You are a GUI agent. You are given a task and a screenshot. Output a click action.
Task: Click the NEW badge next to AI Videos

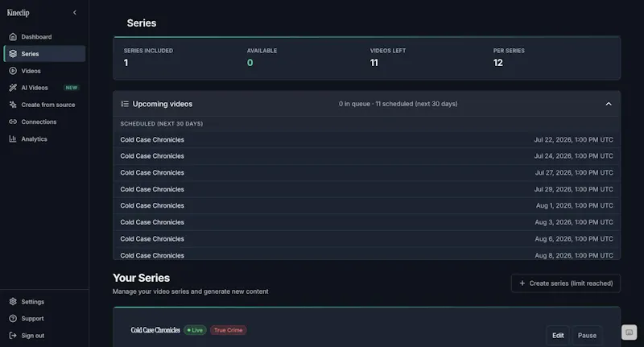[x=72, y=88]
